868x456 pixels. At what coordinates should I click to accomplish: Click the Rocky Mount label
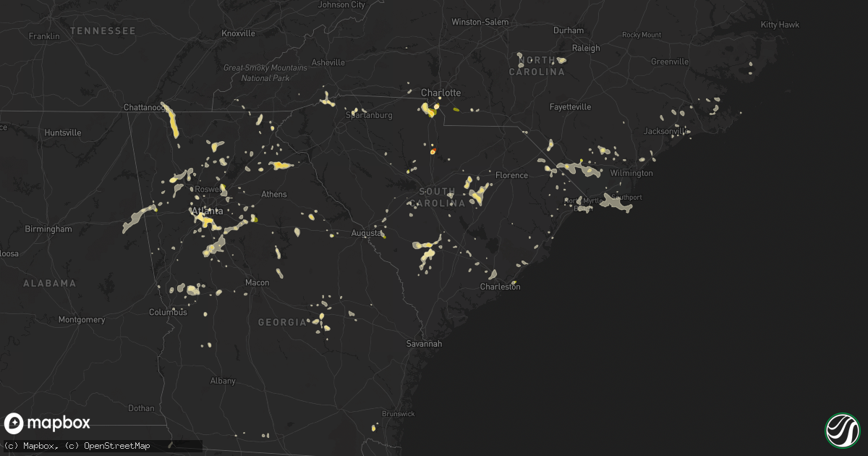pos(642,35)
